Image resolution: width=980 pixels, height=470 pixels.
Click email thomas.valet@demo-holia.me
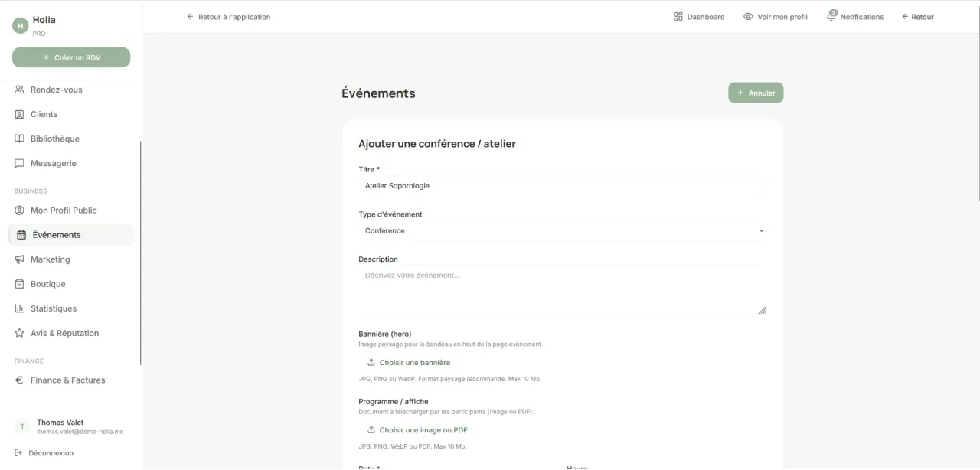tap(80, 432)
